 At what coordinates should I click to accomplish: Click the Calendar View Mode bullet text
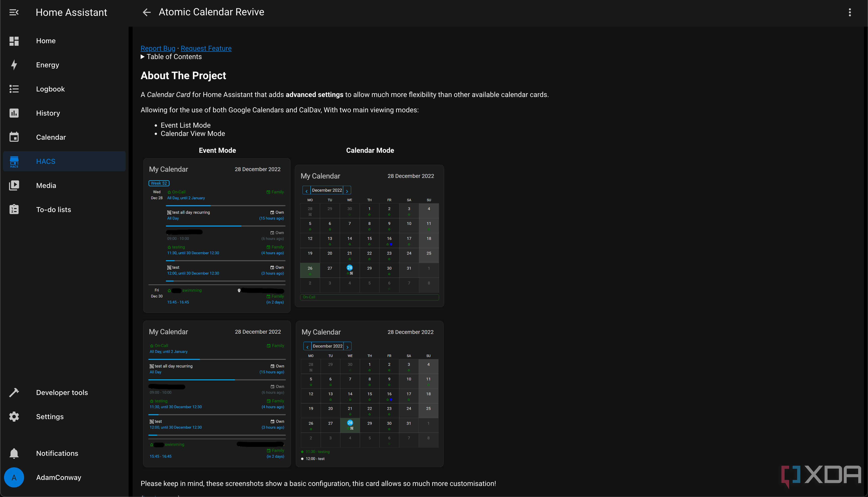coord(193,133)
